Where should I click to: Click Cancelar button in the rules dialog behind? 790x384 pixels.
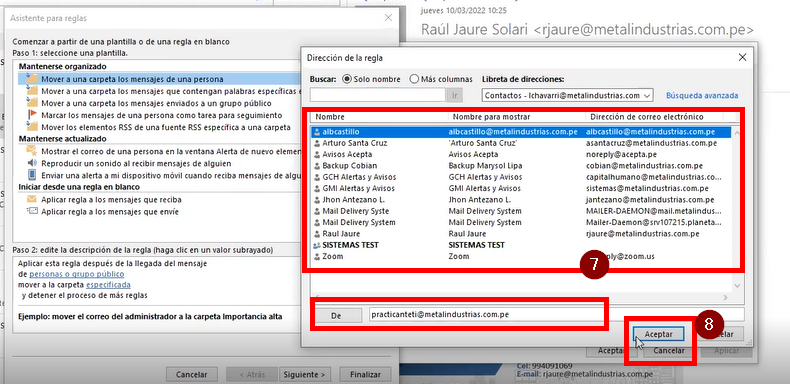[x=668, y=350]
